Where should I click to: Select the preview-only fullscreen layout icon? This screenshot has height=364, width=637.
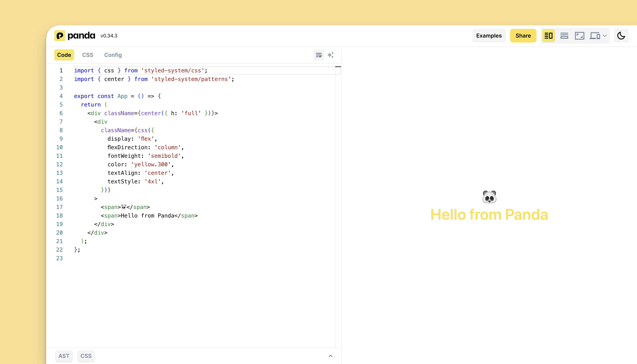coord(579,36)
